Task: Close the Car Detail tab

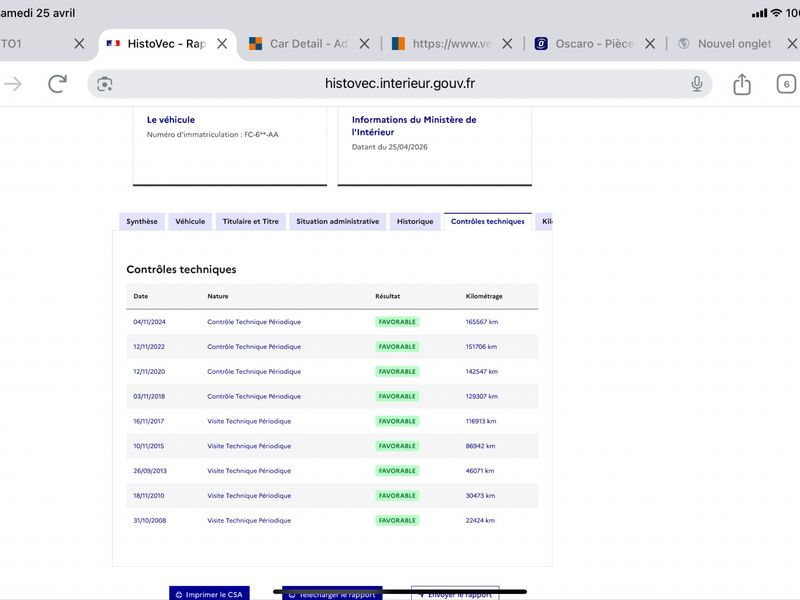Action: [x=364, y=44]
